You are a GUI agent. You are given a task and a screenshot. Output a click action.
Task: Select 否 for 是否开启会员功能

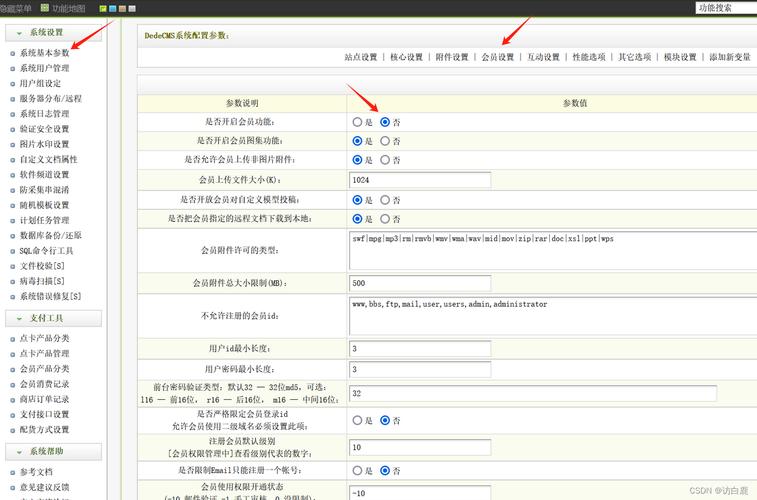point(385,122)
